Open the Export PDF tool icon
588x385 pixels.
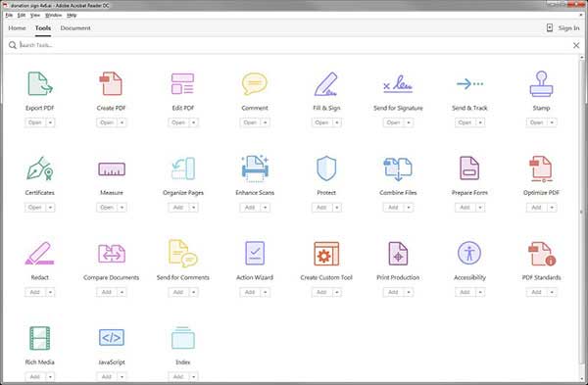coord(40,83)
